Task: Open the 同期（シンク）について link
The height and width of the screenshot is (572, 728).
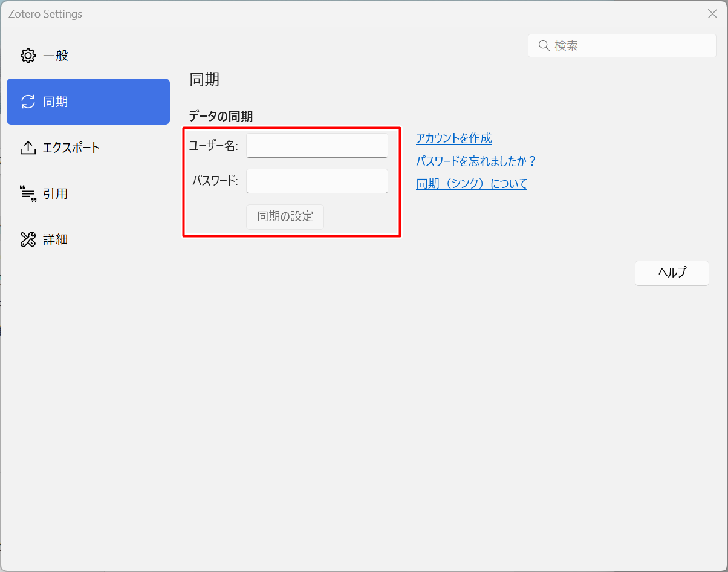Action: pos(471,184)
